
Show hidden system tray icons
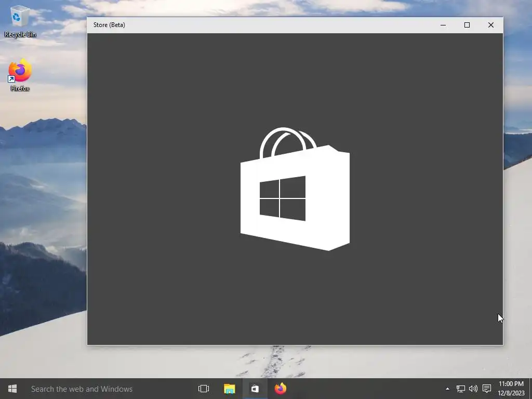447,389
